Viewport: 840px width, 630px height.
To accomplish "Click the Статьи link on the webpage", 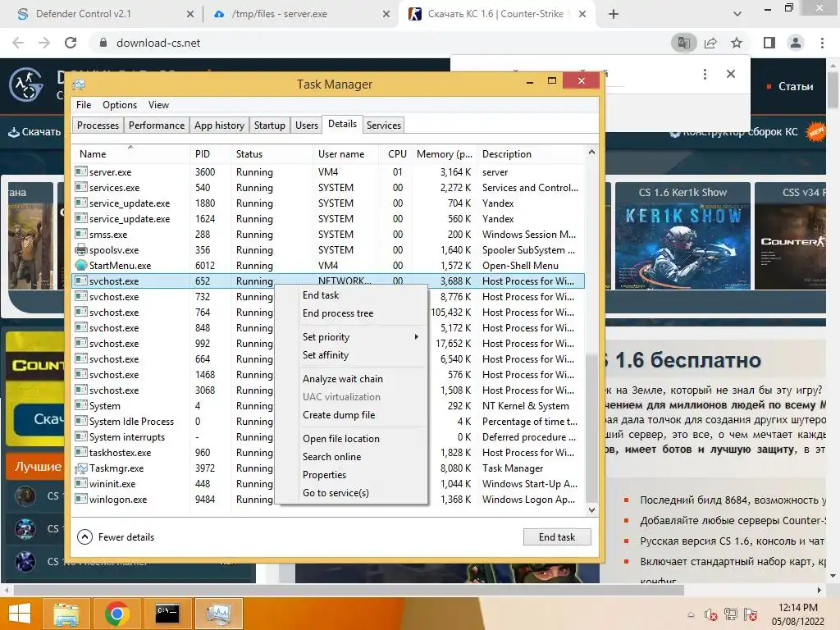I will click(795, 87).
